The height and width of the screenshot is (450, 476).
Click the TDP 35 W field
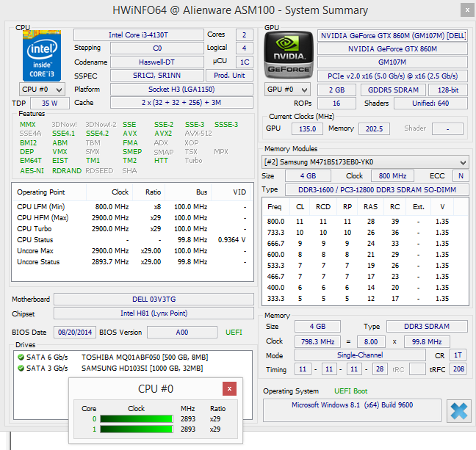pos(50,104)
